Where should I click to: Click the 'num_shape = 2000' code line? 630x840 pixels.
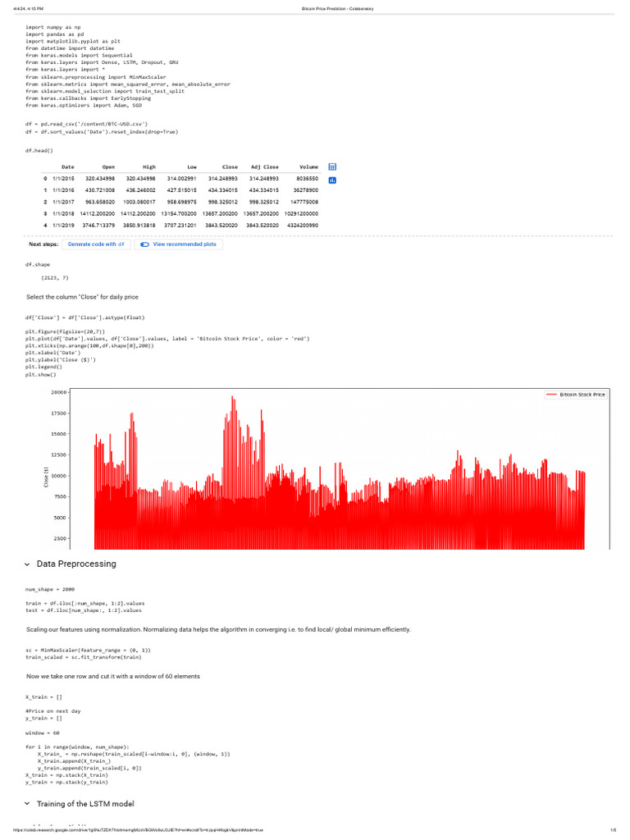pos(50,589)
